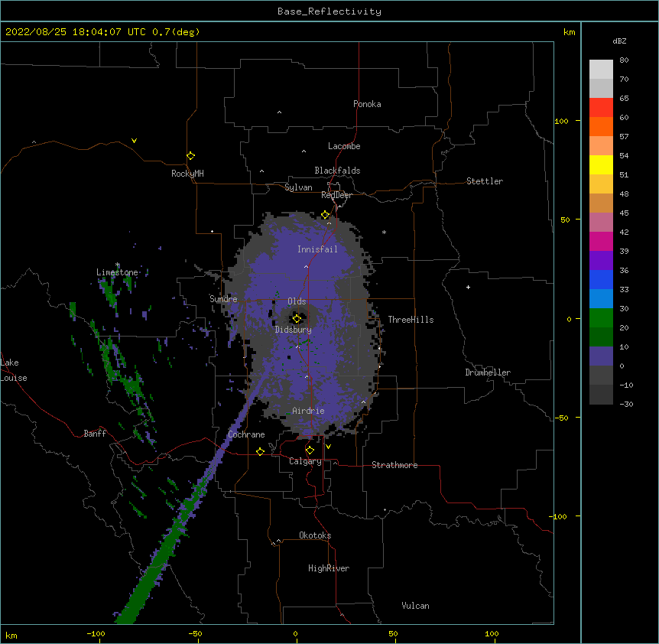Click the km unit label at top right
The width and height of the screenshot is (659, 644).
[x=569, y=32]
